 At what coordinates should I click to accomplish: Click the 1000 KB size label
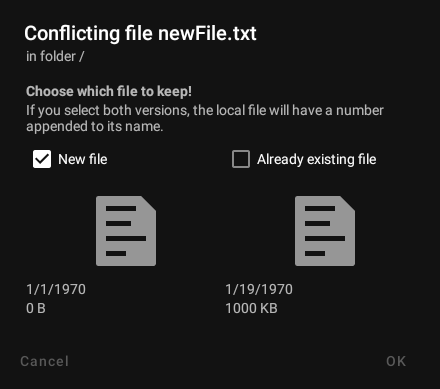251,308
